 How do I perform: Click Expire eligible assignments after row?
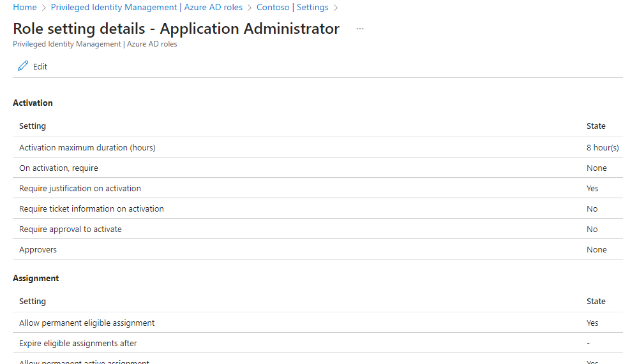click(318, 344)
